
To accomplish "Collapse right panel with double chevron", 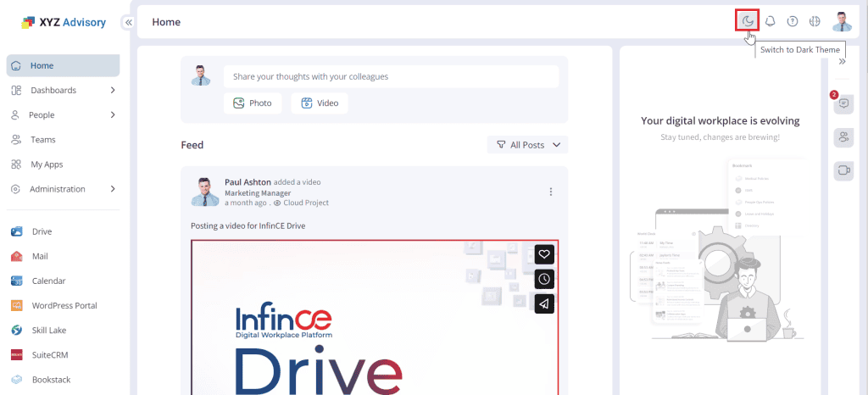I will tap(842, 61).
